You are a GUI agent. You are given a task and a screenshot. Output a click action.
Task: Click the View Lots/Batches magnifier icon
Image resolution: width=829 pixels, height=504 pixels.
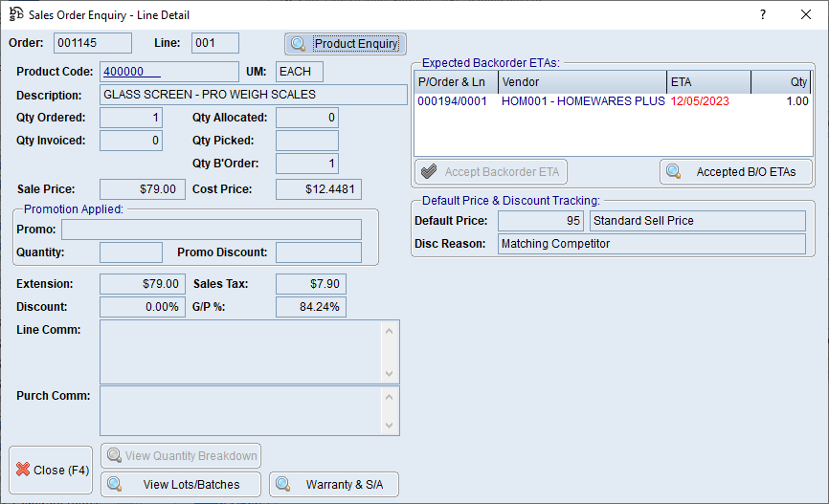[115, 484]
